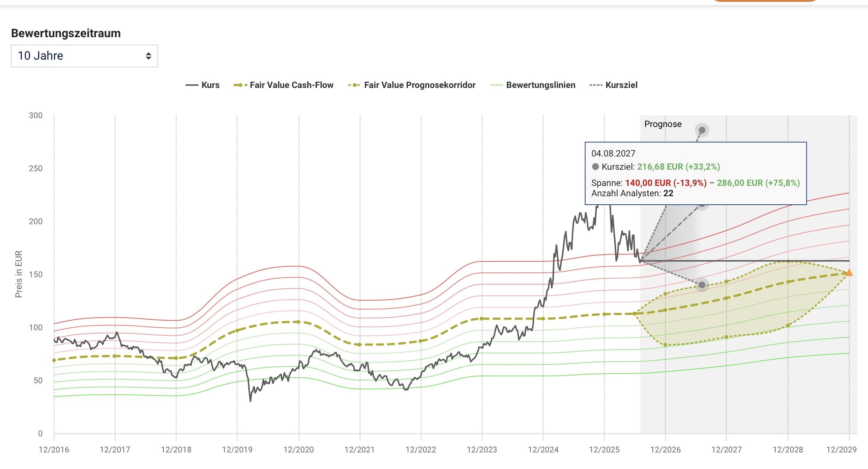The height and width of the screenshot is (469, 868).
Task: Toggle Fair Value Cash-Flow legend entry
Action: 284,85
